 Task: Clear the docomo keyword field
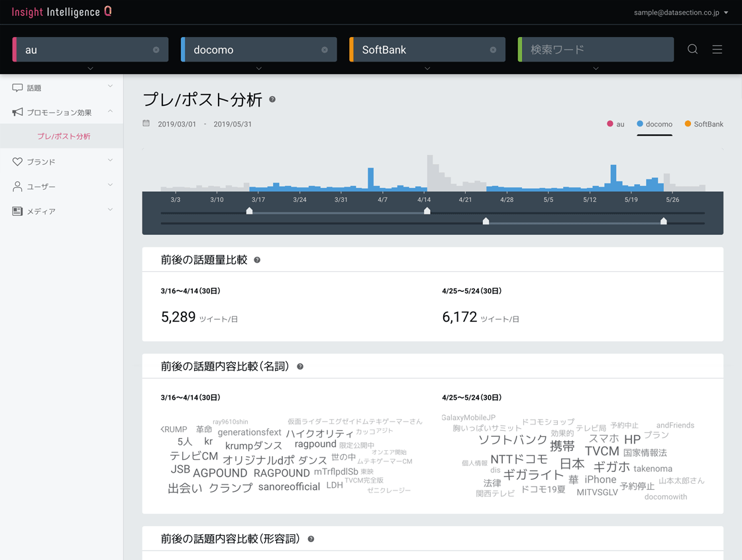click(325, 50)
